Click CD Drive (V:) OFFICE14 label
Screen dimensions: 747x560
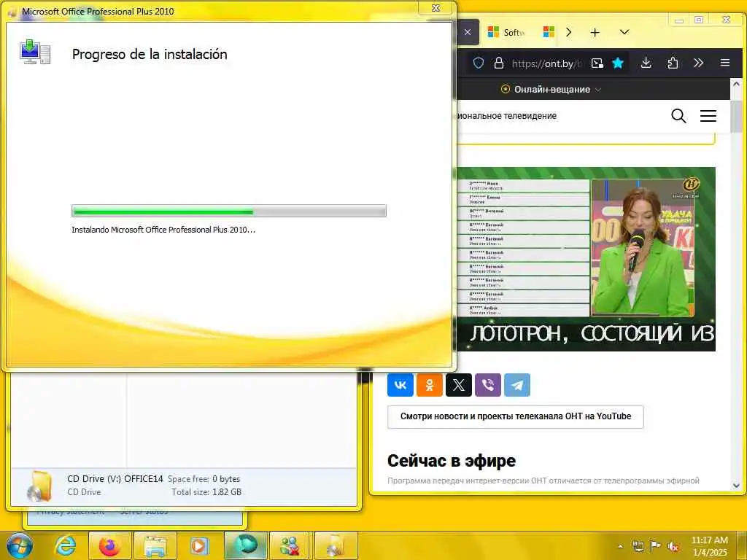[x=115, y=478]
